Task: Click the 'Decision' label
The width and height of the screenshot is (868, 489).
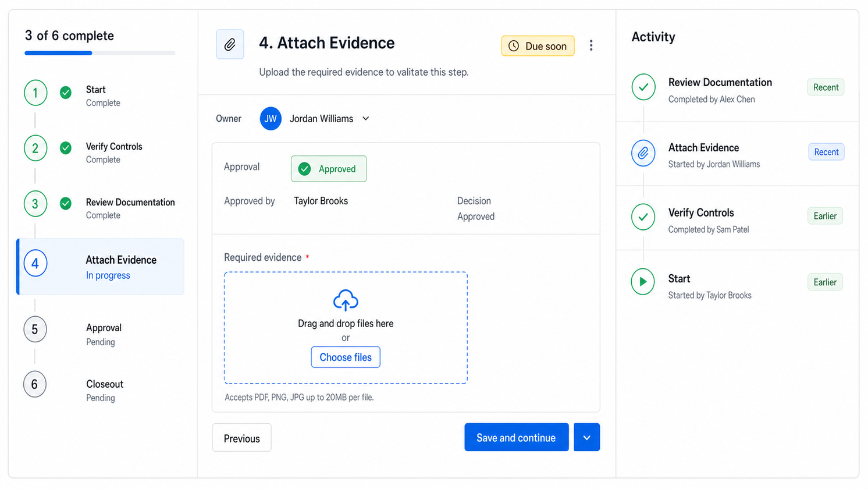Action: click(x=474, y=201)
